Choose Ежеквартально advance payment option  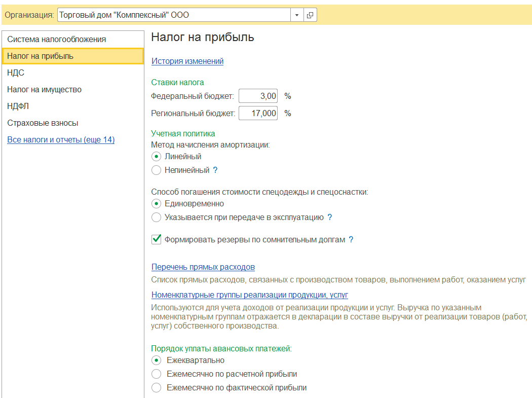157,360
